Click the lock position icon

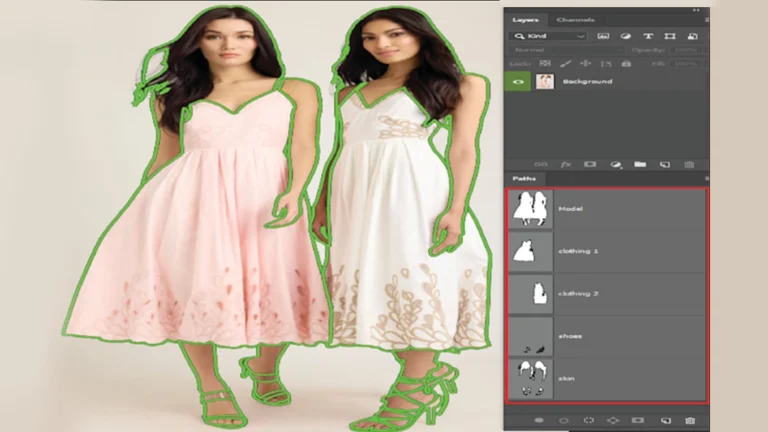pos(585,64)
